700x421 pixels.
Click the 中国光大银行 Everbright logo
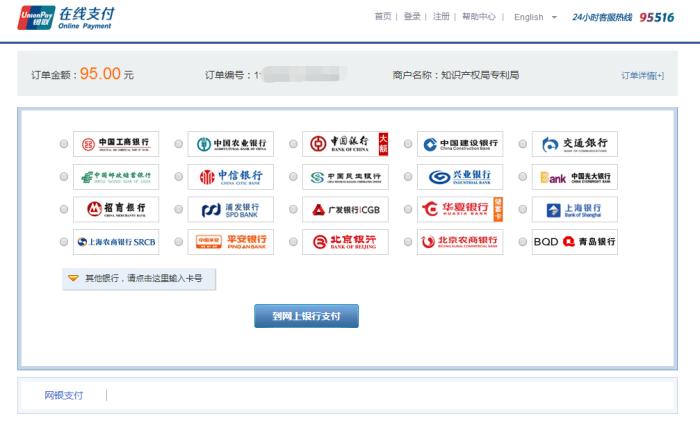(575, 177)
